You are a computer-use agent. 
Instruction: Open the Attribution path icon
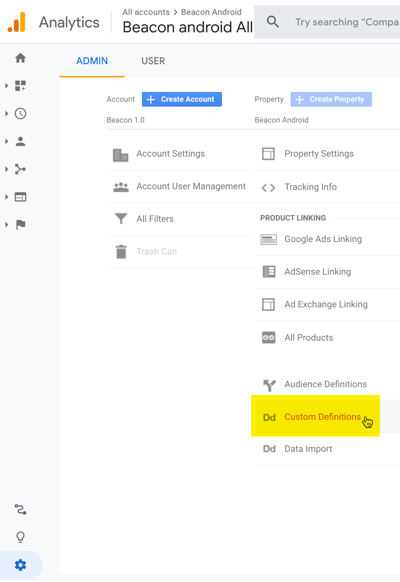[x=20, y=509]
